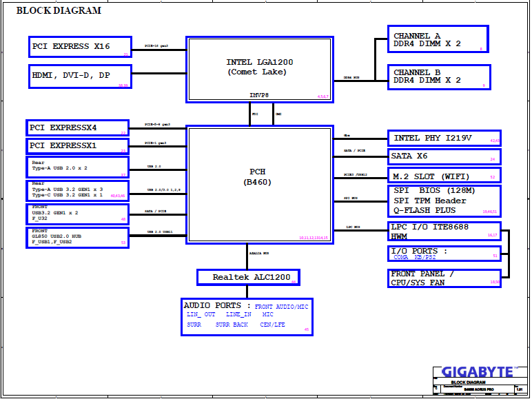Click 'Type-C USB 3.2 GEN1 x 1' line
The width and height of the screenshot is (532, 399).
pos(67,195)
